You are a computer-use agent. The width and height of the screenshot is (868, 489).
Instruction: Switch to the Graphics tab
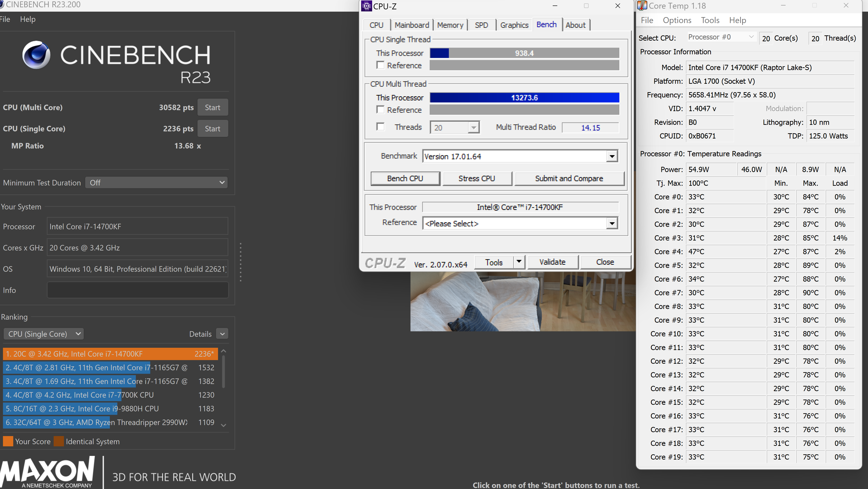(514, 25)
